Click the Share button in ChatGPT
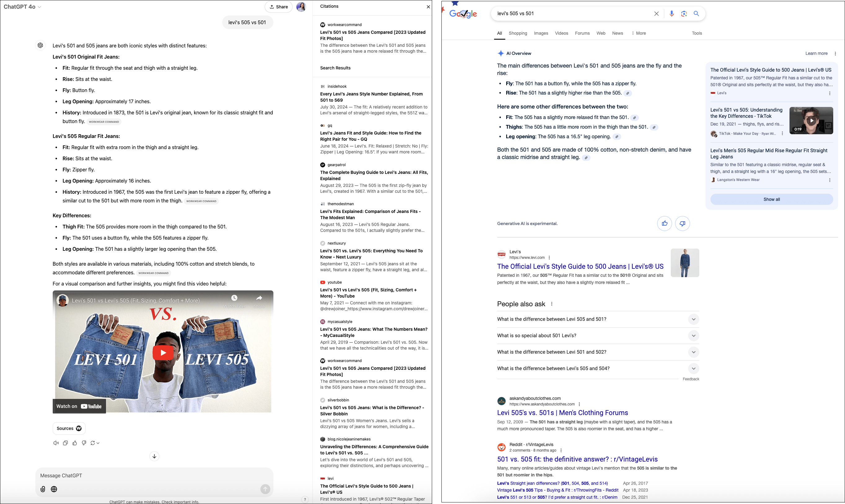The width and height of the screenshot is (845, 504). click(x=278, y=7)
